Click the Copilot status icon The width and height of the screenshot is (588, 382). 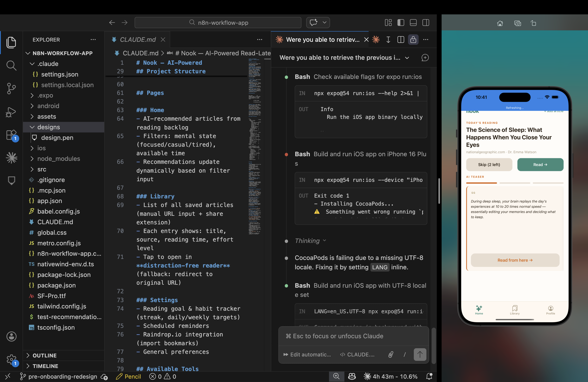coord(352,377)
